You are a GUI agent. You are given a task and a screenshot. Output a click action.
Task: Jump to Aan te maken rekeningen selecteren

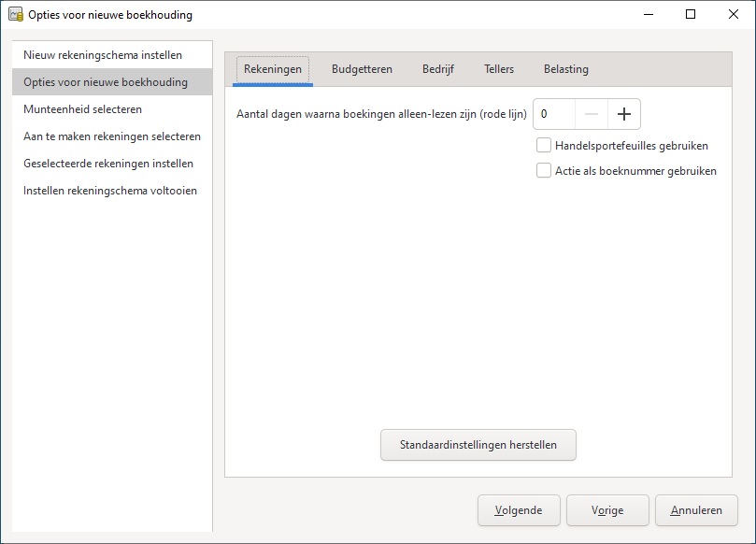click(112, 136)
